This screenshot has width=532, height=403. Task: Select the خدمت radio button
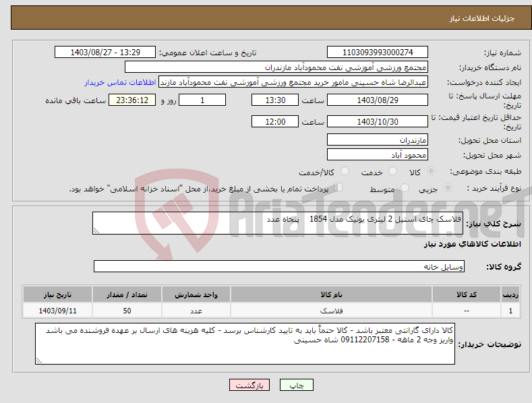coord(392,171)
